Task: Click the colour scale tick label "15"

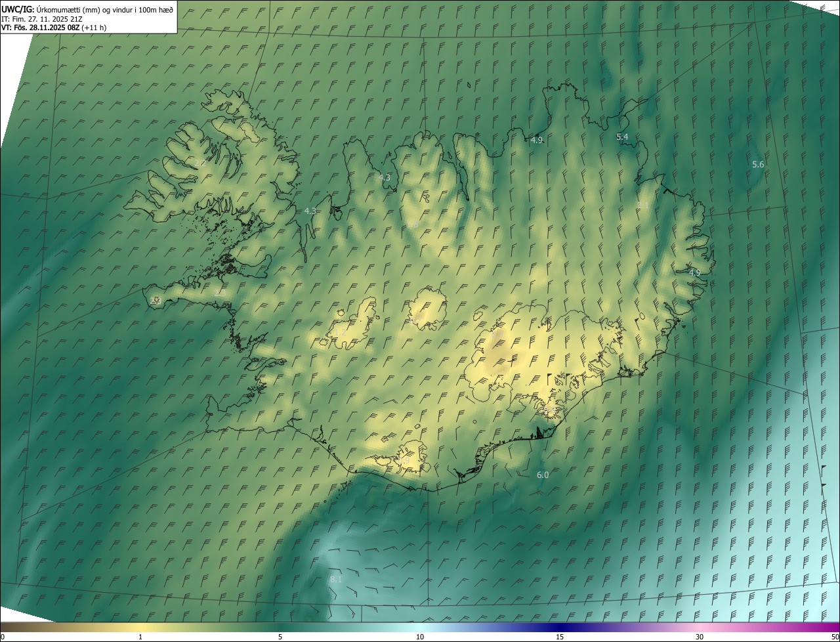Action: pos(560,637)
